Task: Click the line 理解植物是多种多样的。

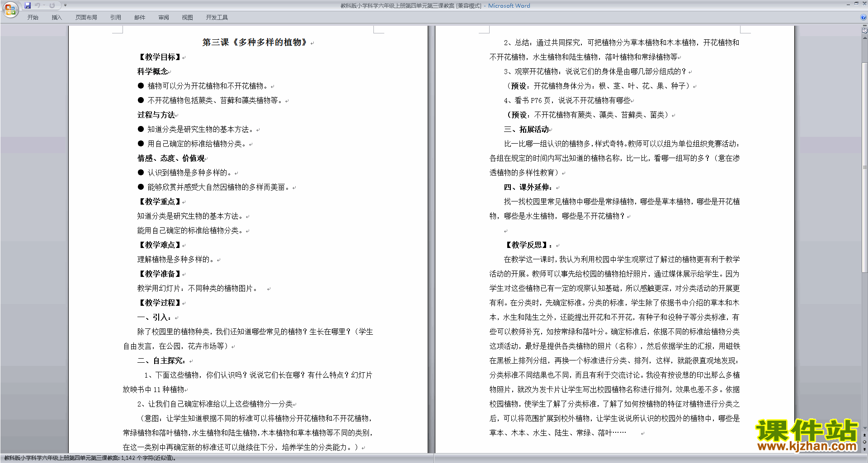Action: (176, 259)
